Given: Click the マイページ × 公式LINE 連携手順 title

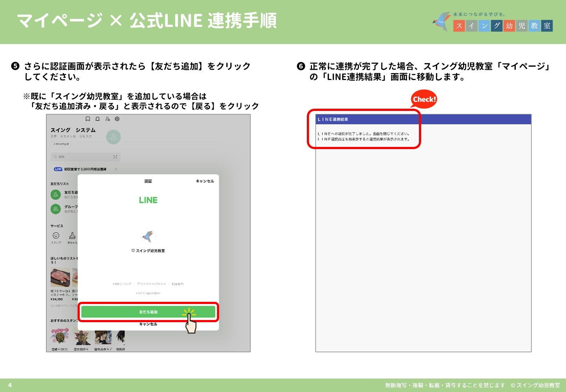Looking at the screenshot, I should pyautogui.click(x=147, y=20).
